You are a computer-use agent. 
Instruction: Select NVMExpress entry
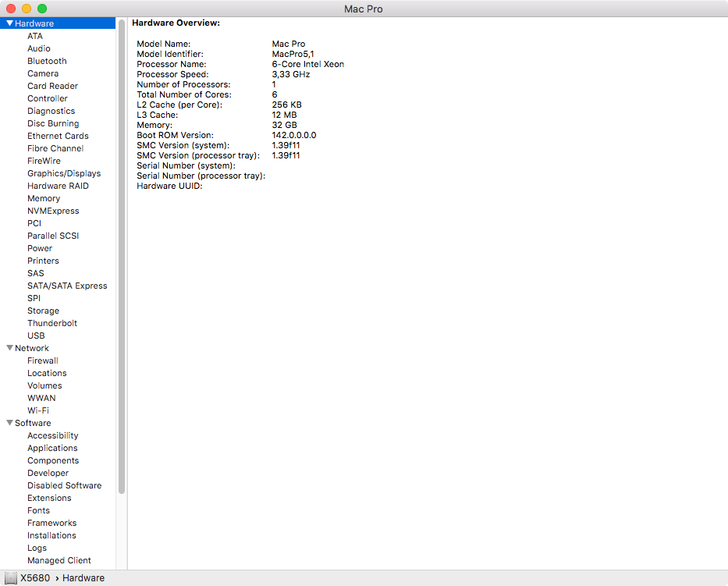tap(53, 211)
